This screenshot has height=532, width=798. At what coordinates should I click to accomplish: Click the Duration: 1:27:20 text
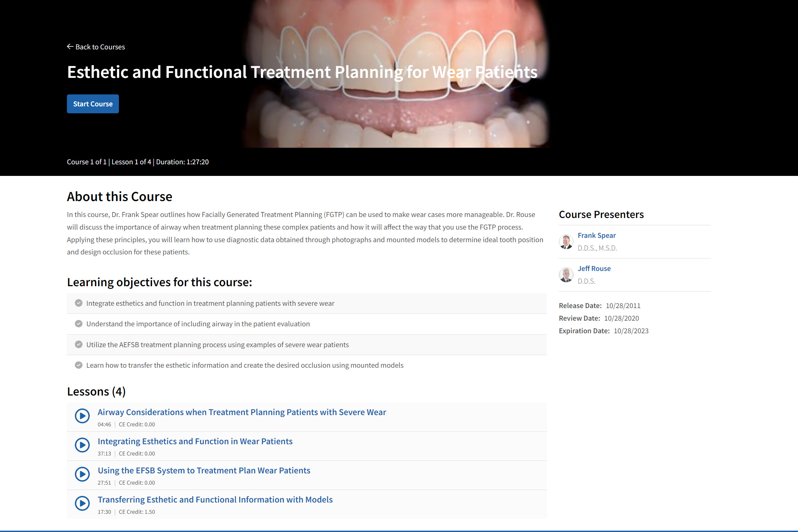tap(182, 162)
